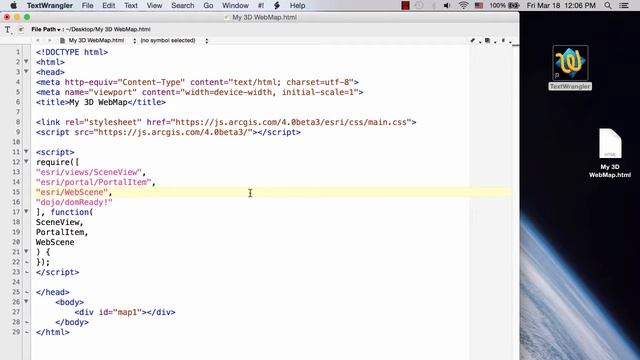Open the Edit menu
Screen dimensions: 640x360
pyautogui.click(x=109, y=5)
